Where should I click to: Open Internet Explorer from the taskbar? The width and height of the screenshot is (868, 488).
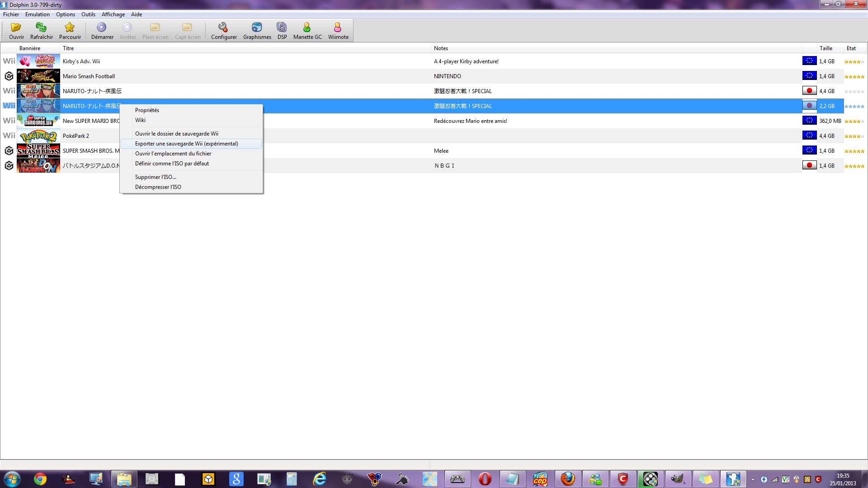320,479
